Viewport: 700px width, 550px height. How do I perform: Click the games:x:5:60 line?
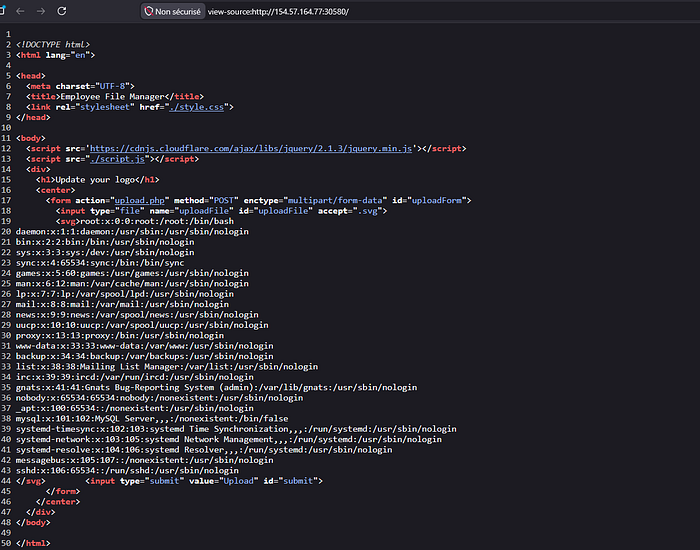(132, 273)
